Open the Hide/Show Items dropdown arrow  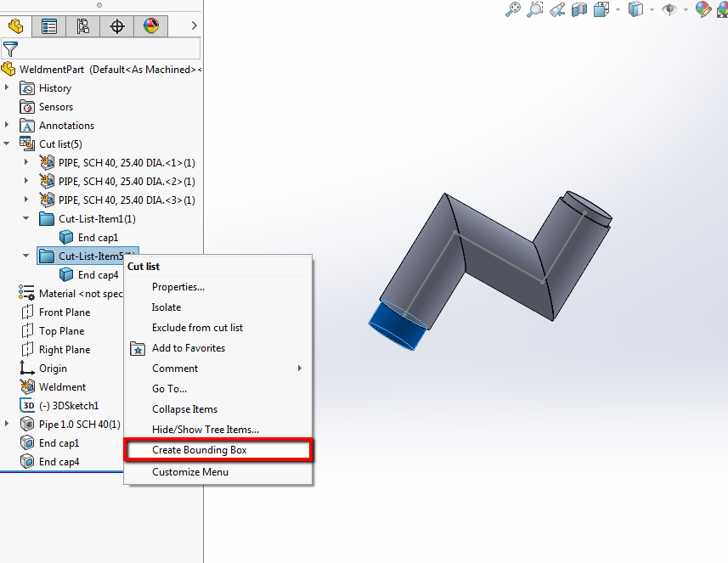[686, 9]
